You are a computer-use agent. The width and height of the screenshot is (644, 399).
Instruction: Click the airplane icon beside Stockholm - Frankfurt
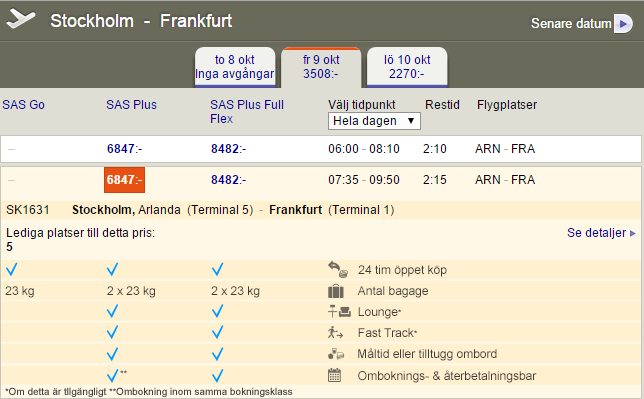point(21,19)
